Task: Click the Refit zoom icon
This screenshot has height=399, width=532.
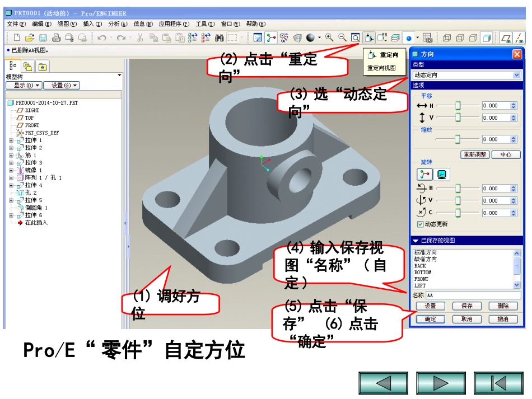Action: (x=355, y=37)
